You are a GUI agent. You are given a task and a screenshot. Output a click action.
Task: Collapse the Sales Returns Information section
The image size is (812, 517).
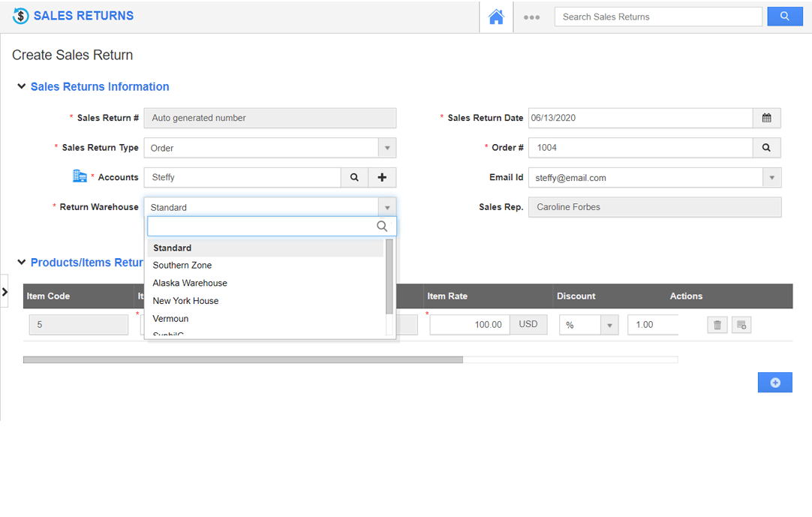point(22,87)
